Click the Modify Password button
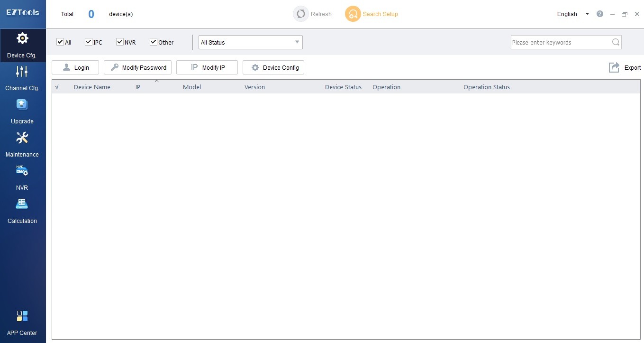 click(138, 67)
